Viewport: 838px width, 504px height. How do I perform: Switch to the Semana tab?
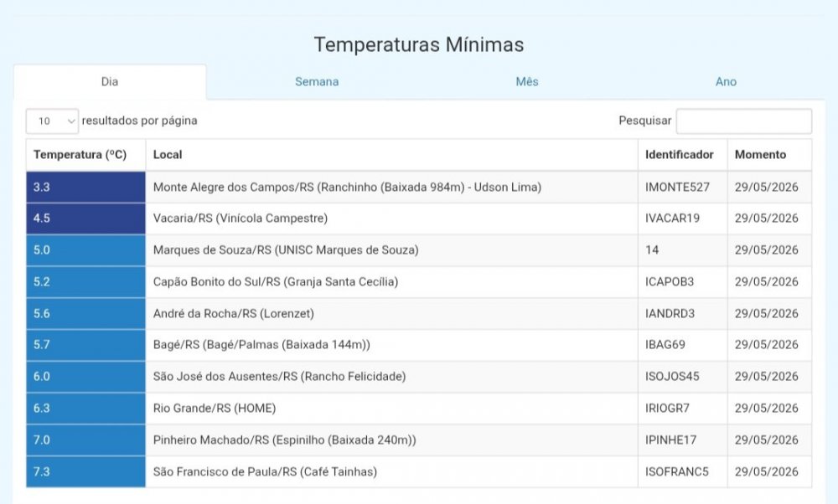click(317, 82)
